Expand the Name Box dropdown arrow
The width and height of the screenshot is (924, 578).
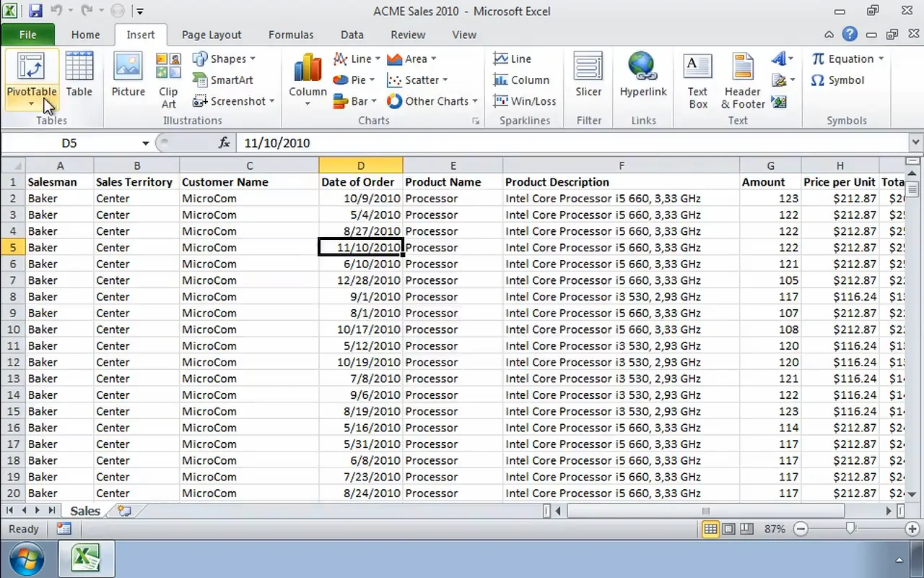click(145, 143)
